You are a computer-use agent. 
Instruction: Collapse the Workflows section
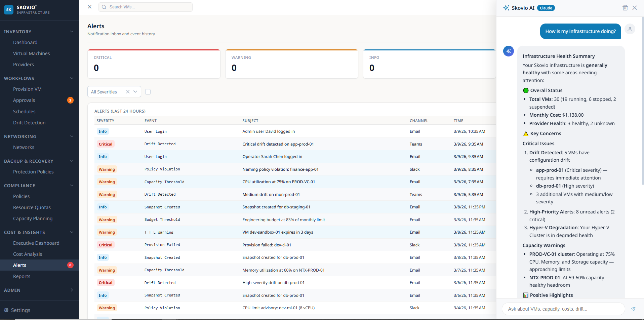pos(72,78)
